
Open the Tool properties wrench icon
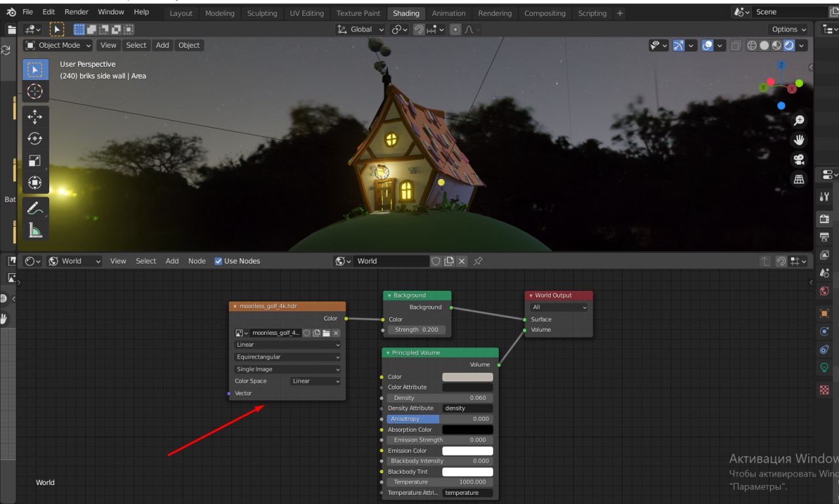(x=825, y=197)
